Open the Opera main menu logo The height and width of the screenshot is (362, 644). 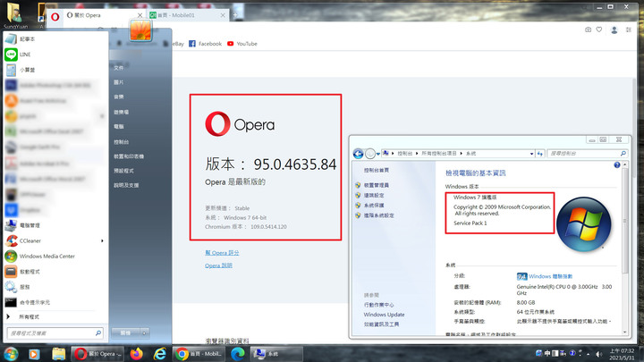pos(55,17)
